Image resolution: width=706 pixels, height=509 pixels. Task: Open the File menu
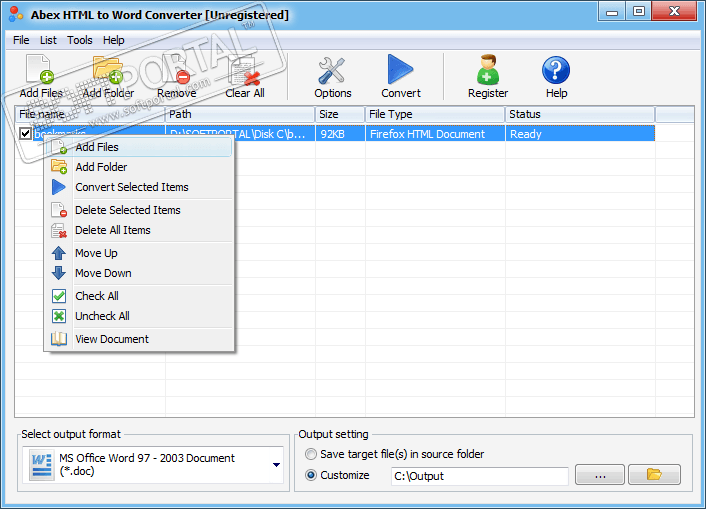tap(21, 40)
